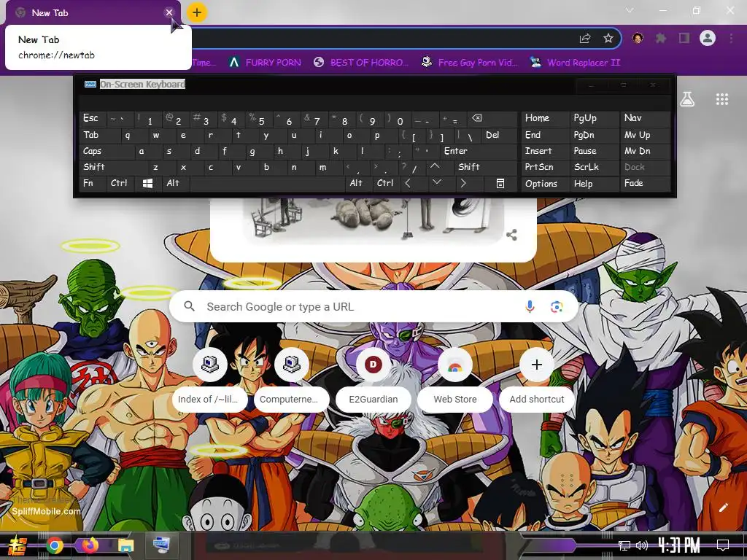This screenshot has height=560, width=747.
Task: Click the avatar extension icon in toolbar
Action: [638, 38]
